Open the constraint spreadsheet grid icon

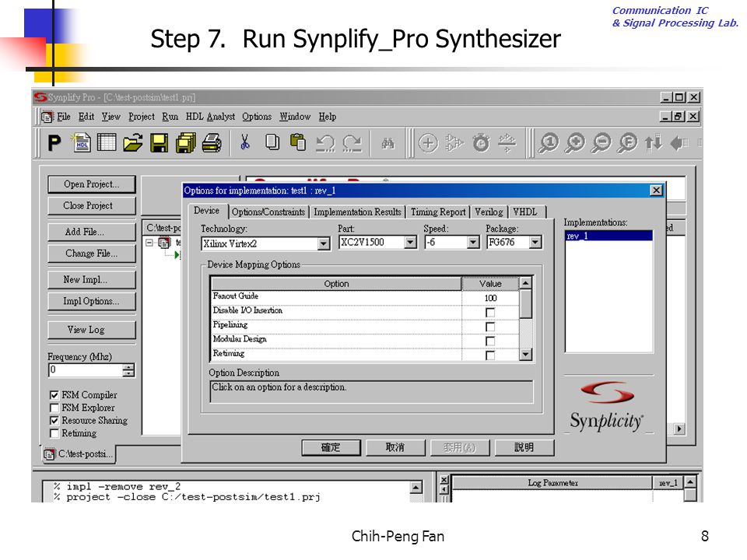[x=107, y=142]
